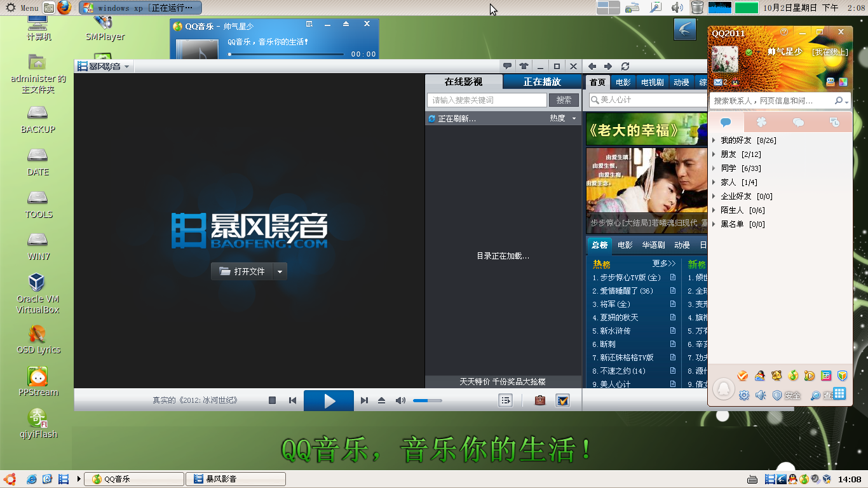Select the QQ clover friends tab
The width and height of the screenshot is (868, 488).
click(x=761, y=122)
